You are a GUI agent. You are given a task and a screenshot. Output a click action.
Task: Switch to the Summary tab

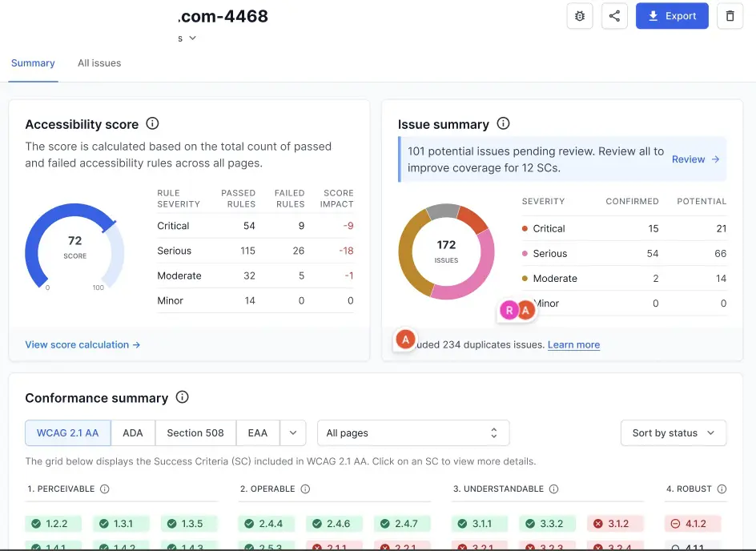pyautogui.click(x=33, y=63)
